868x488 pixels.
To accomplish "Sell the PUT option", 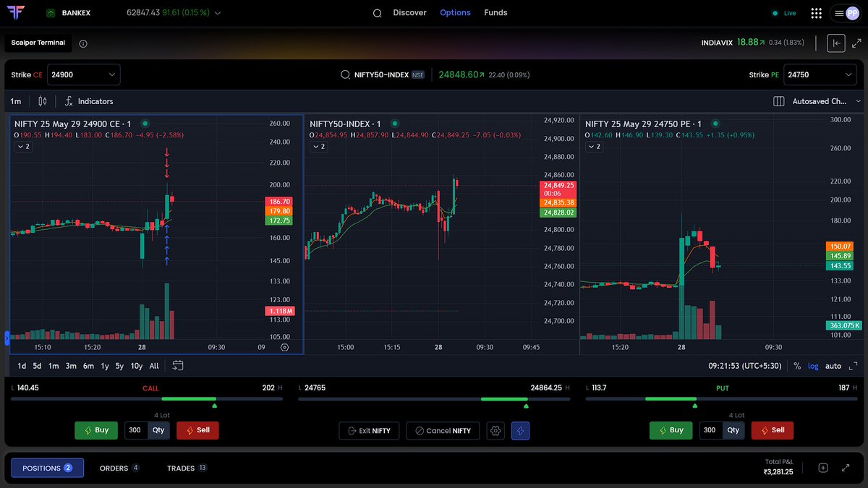I will pos(772,430).
